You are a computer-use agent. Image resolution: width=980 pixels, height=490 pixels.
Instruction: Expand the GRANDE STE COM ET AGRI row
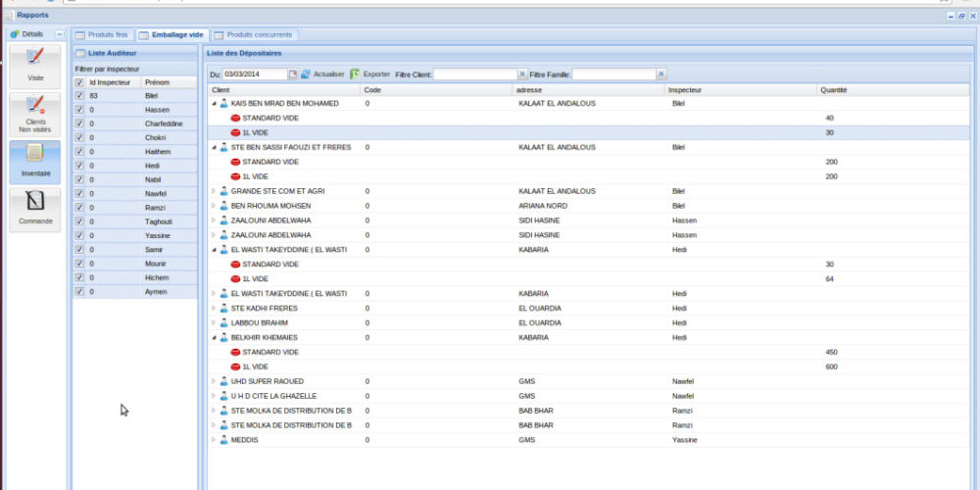click(x=215, y=191)
